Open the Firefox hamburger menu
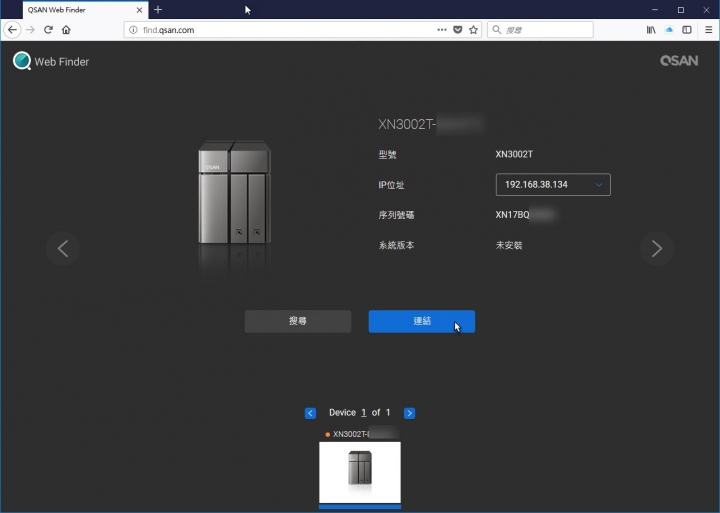 click(709, 30)
